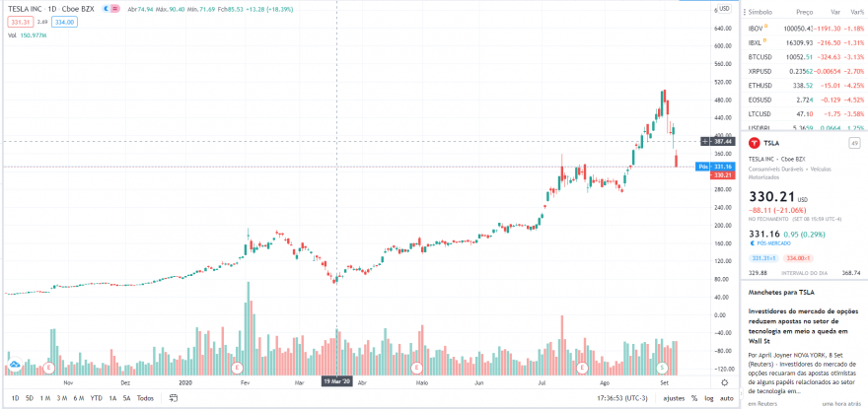This screenshot has height=409, width=868.
Task: Select the 6M time range
Action: [x=79, y=398]
